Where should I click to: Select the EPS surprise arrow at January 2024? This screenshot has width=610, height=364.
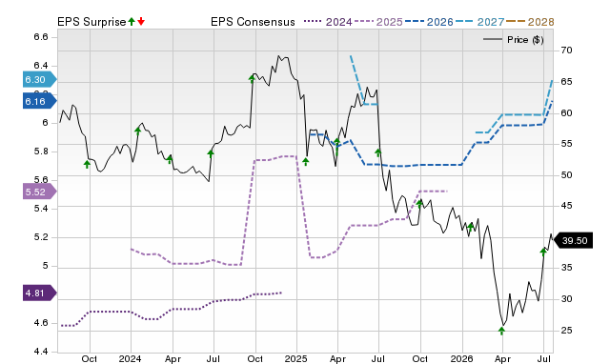point(137,131)
